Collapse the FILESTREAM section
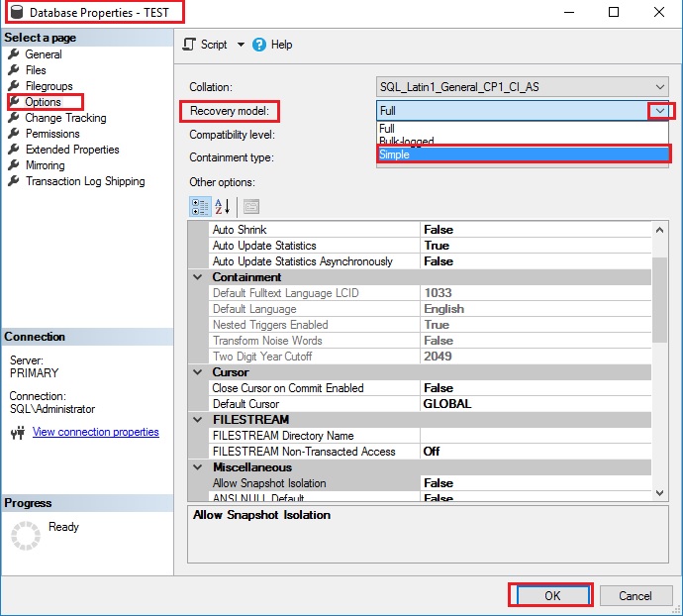 [198, 420]
